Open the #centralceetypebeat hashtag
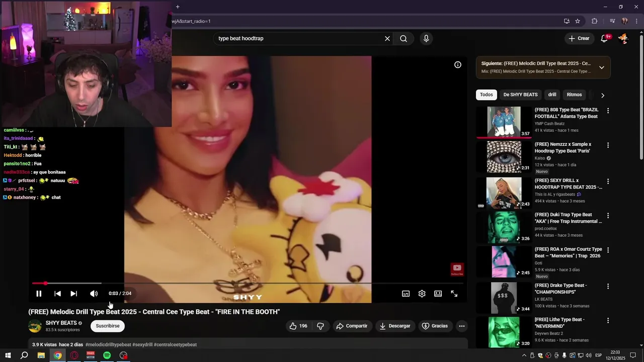This screenshot has height=362, width=644. point(175,345)
